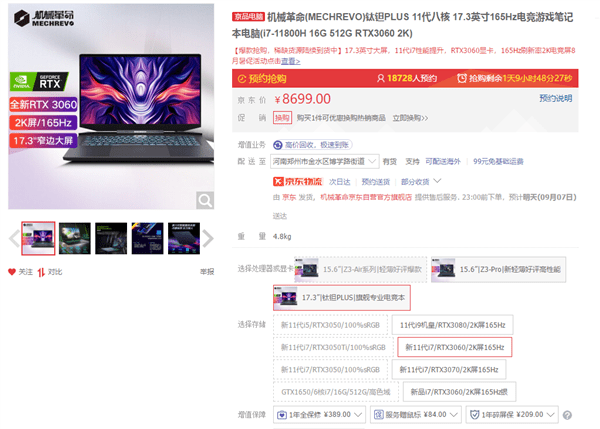
Task: Open the 服务赠鼠标 ¥84.00 dropdown
Action: click(x=415, y=414)
